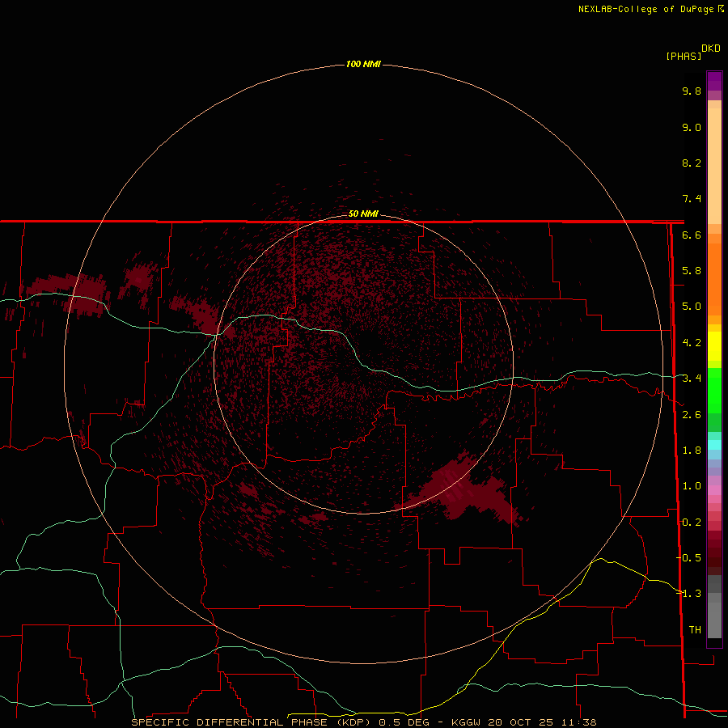Click the 4.2 color scale value

[692, 343]
